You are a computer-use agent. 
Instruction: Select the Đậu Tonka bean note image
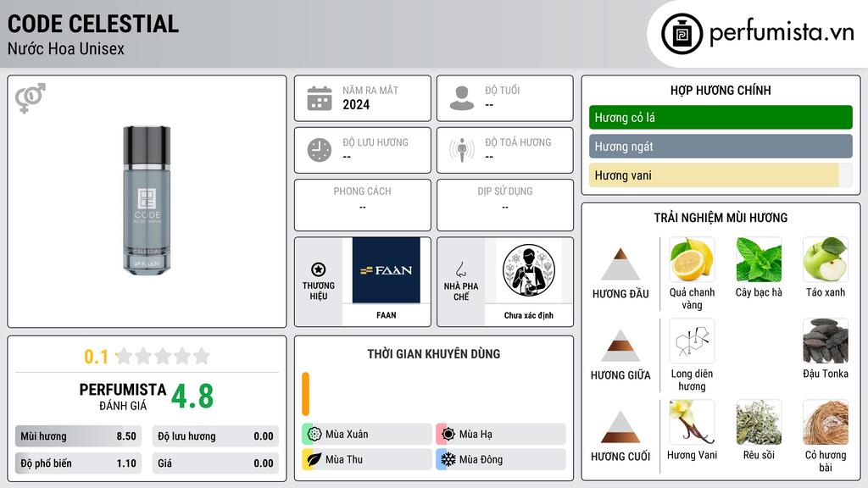826,341
